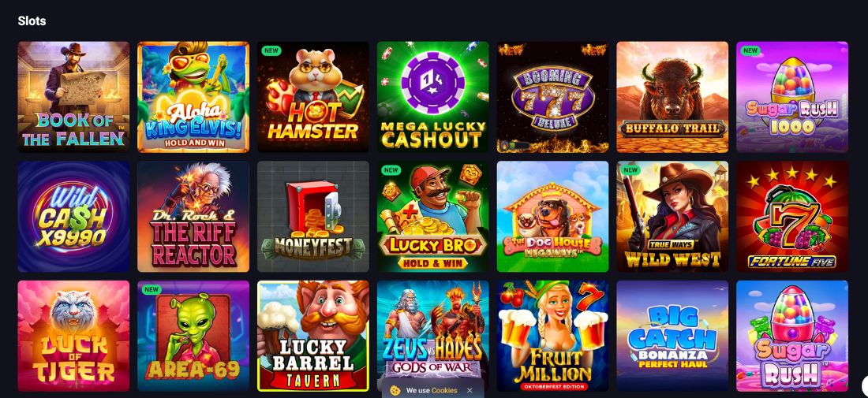Open Mega Lucky Cashout game
The image size is (868, 398).
(433, 97)
